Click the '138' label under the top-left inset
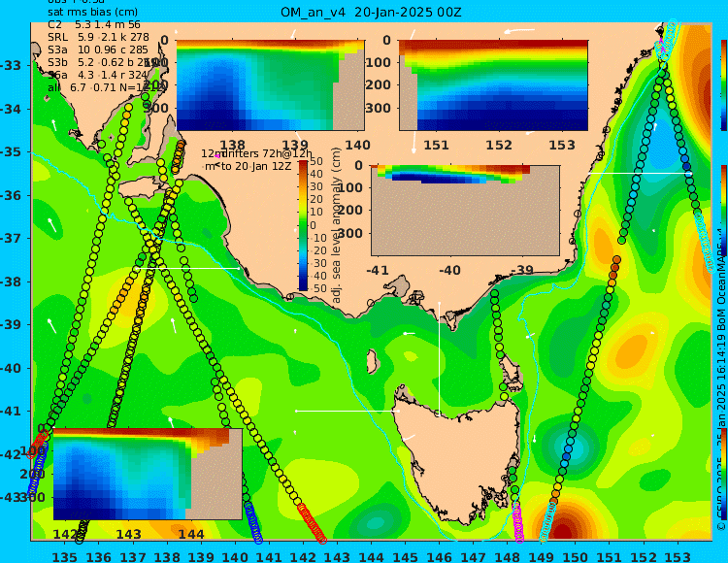The image size is (728, 563). click(x=232, y=145)
